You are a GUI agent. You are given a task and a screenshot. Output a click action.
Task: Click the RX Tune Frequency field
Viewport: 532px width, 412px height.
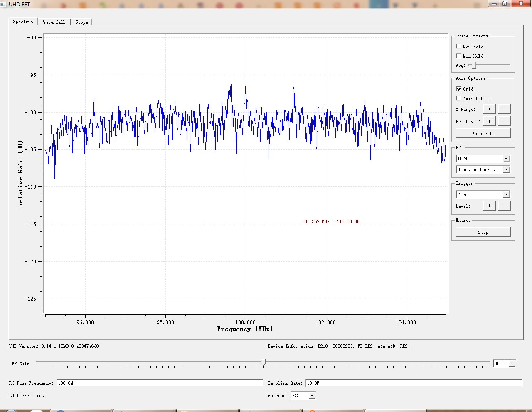pyautogui.click(x=160, y=383)
